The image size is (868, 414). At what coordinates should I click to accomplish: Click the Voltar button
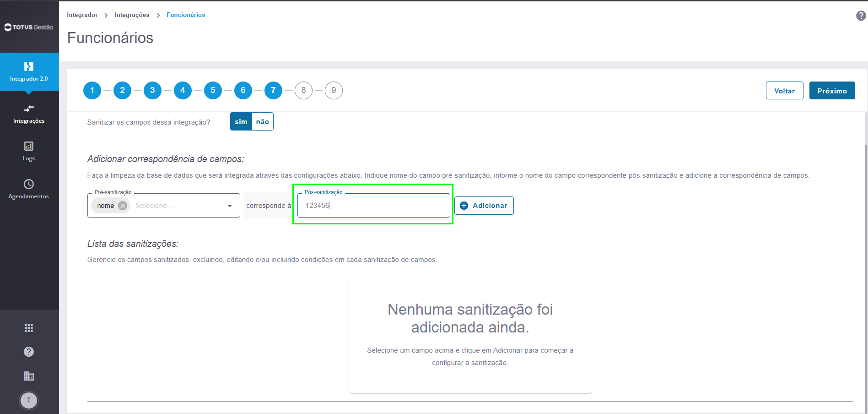point(784,91)
